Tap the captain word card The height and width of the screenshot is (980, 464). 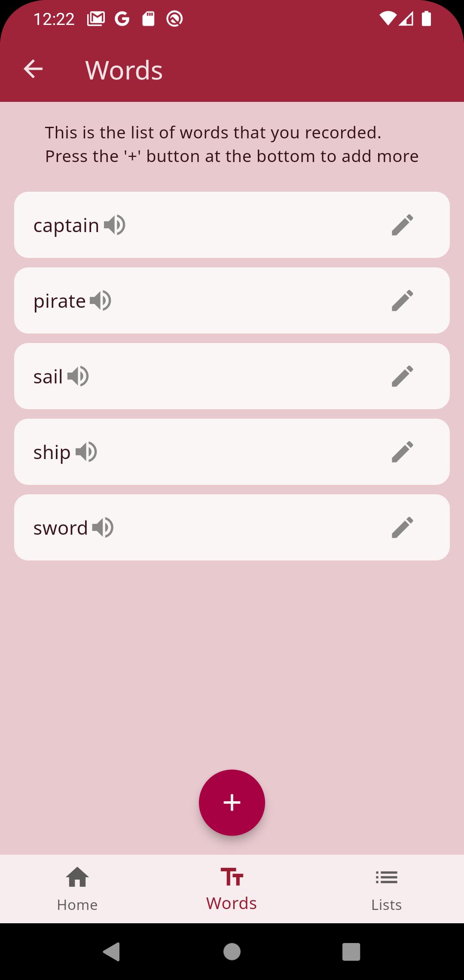[x=232, y=225]
